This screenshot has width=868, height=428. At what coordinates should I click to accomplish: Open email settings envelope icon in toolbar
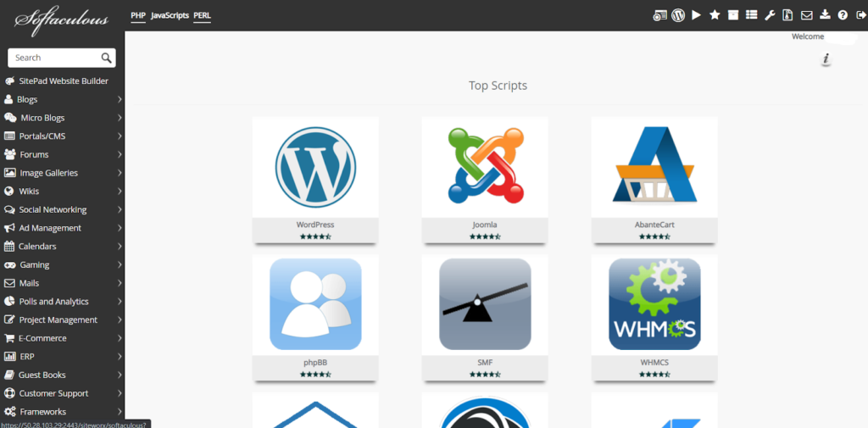(807, 15)
